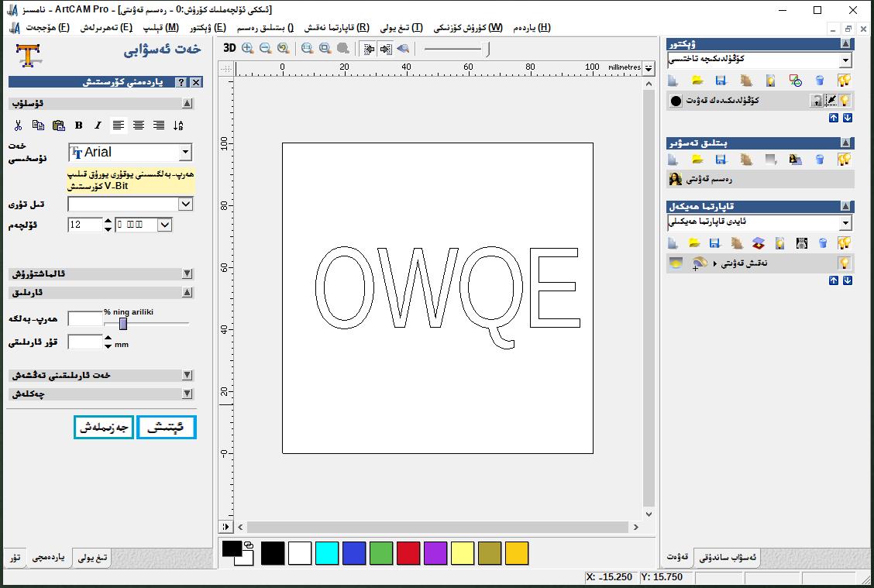Click the trash icon in the بىتلىق تەسۋىر panel
This screenshot has width=874, height=588.
[x=820, y=160]
